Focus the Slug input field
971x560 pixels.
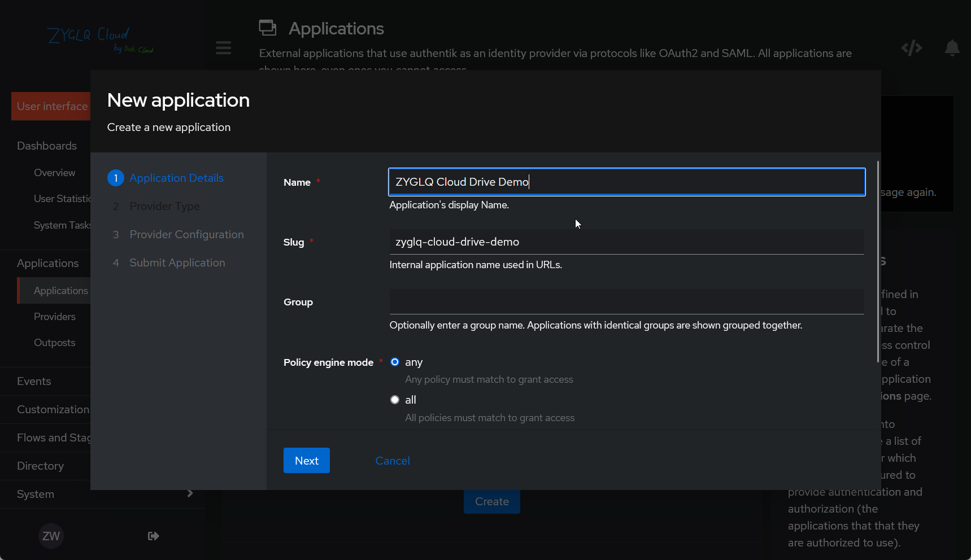pos(627,242)
